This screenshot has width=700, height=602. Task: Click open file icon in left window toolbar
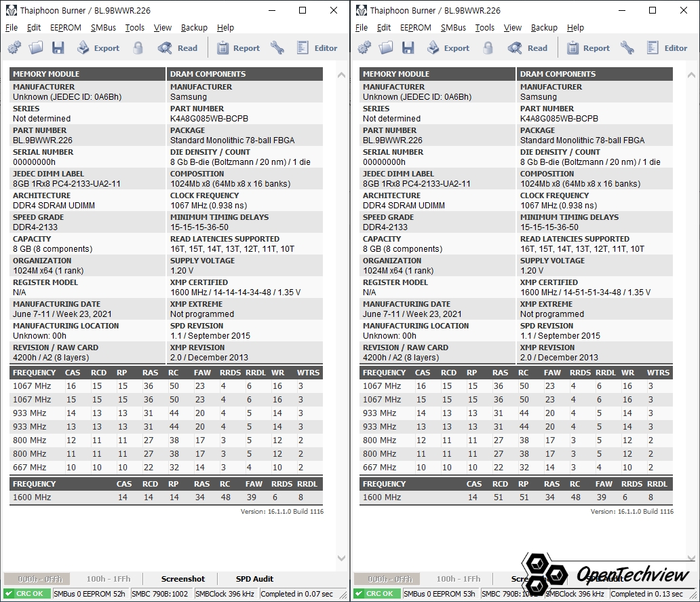[x=36, y=48]
